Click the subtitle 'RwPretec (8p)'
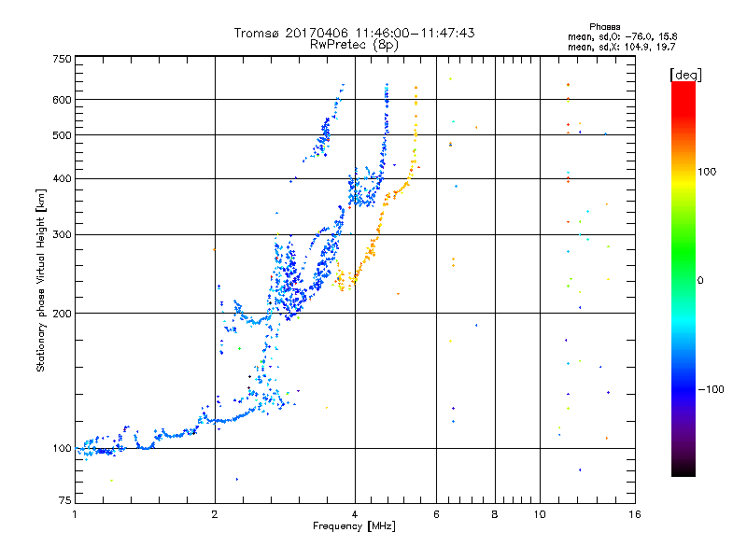This screenshot has height=560, width=747. (355, 45)
